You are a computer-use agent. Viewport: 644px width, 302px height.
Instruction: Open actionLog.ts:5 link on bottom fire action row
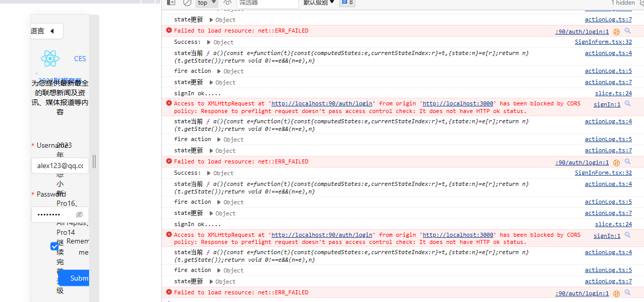click(608, 270)
